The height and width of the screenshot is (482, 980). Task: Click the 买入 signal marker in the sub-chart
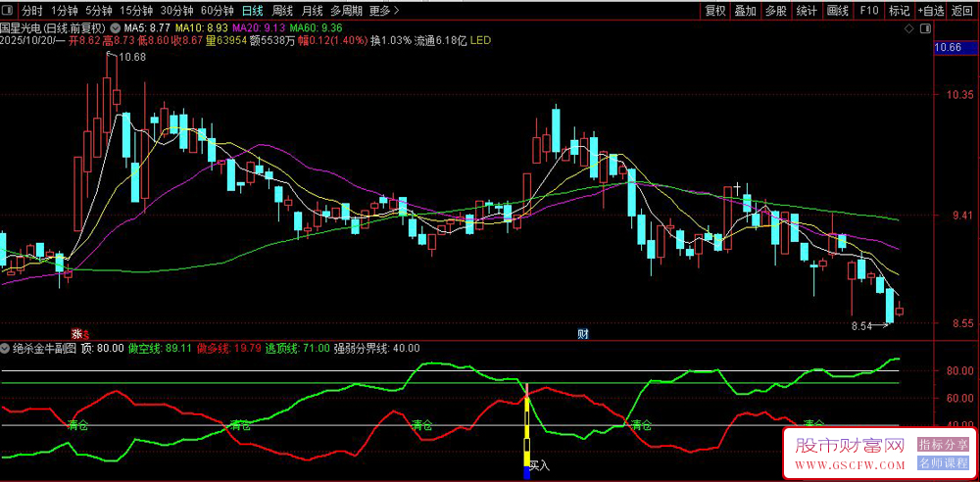point(540,465)
